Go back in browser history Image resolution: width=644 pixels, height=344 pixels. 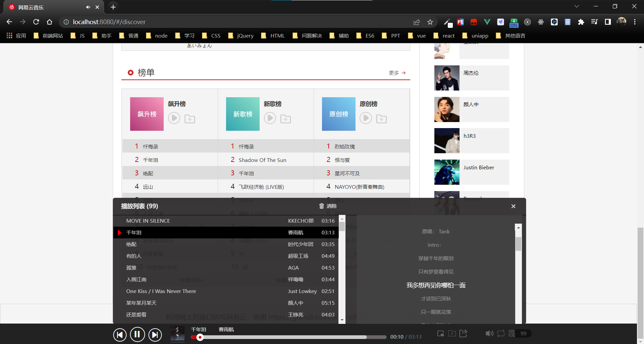point(9,22)
